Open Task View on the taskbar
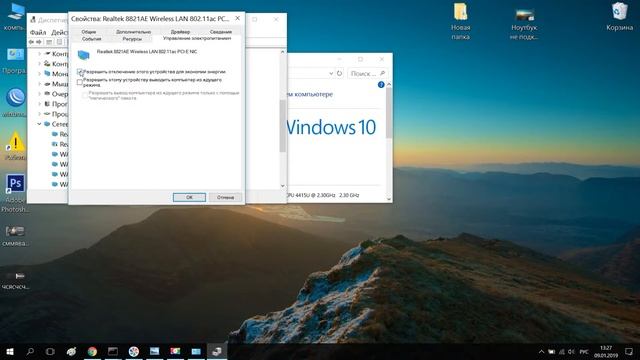Image resolution: width=640 pixels, height=360 pixels. [x=50, y=351]
